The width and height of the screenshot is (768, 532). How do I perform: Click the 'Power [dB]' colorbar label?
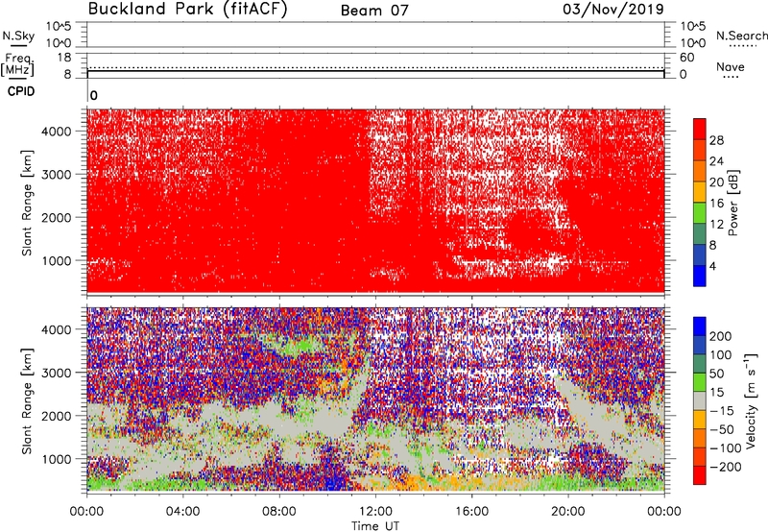click(x=733, y=203)
